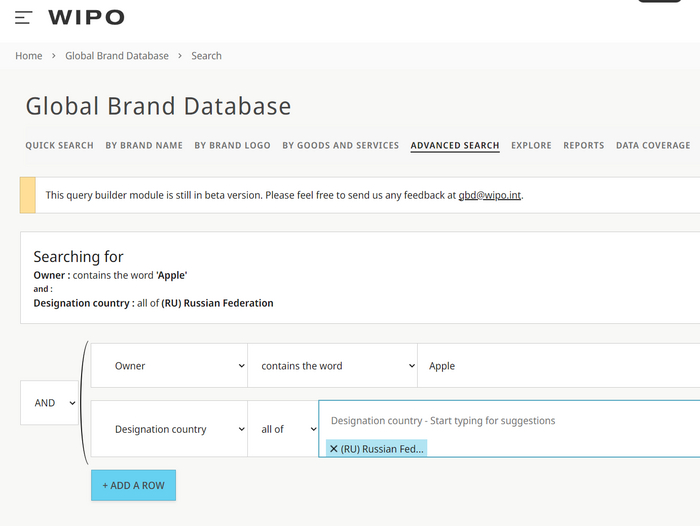700x526 pixels.
Task: Click the Owner value field containing Apple
Action: [x=555, y=366]
